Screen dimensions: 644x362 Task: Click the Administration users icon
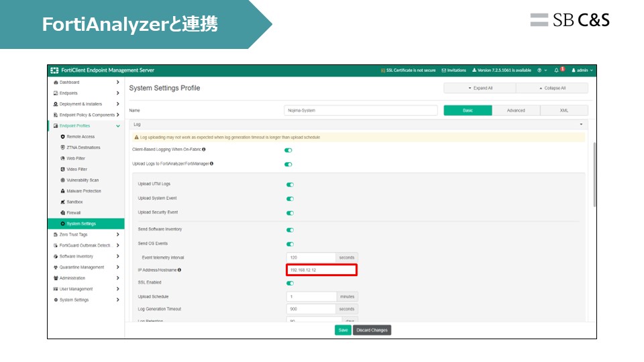tap(56, 278)
